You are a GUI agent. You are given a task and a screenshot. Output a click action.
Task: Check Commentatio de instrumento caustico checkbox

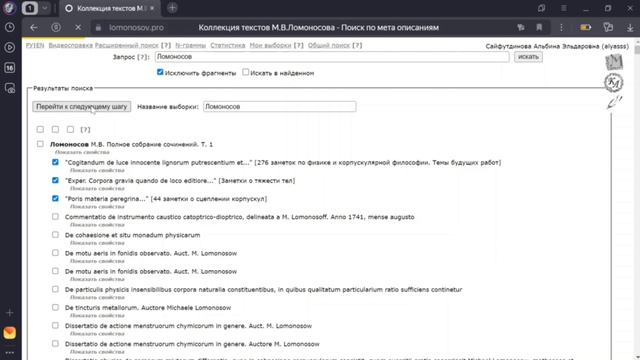(x=55, y=216)
